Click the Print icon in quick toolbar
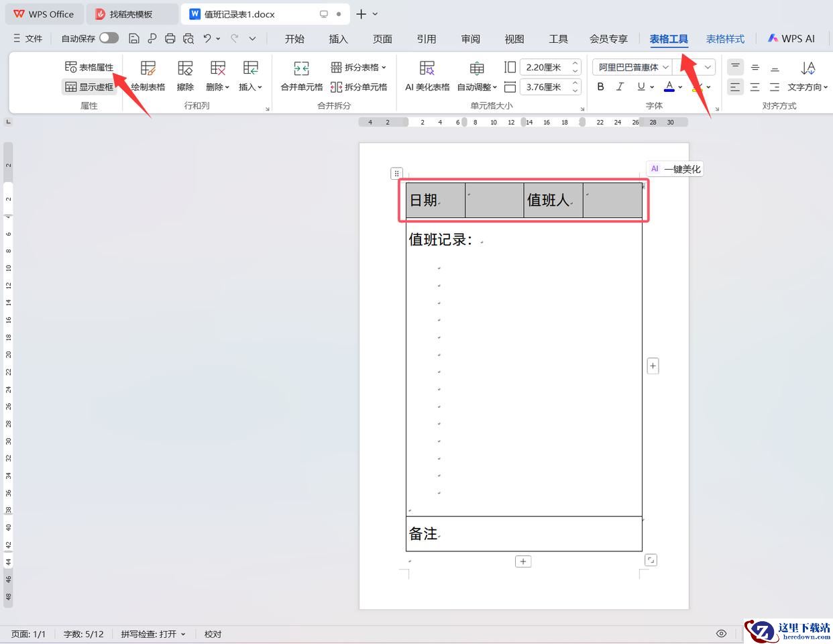 (170, 39)
